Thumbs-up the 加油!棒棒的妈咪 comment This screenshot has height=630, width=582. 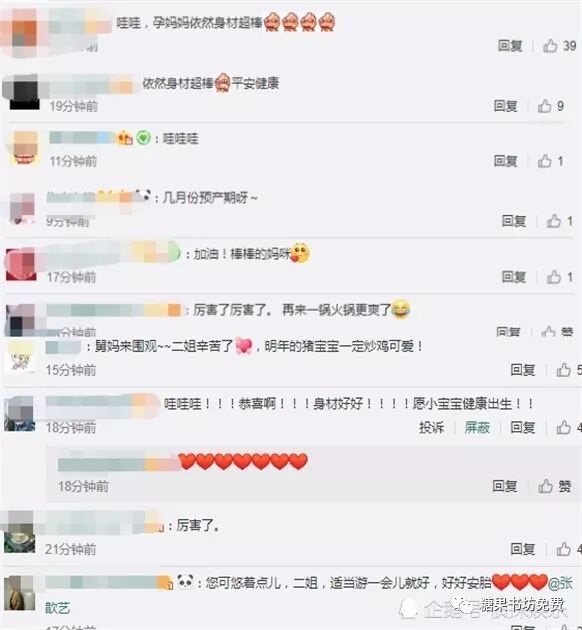point(559,277)
